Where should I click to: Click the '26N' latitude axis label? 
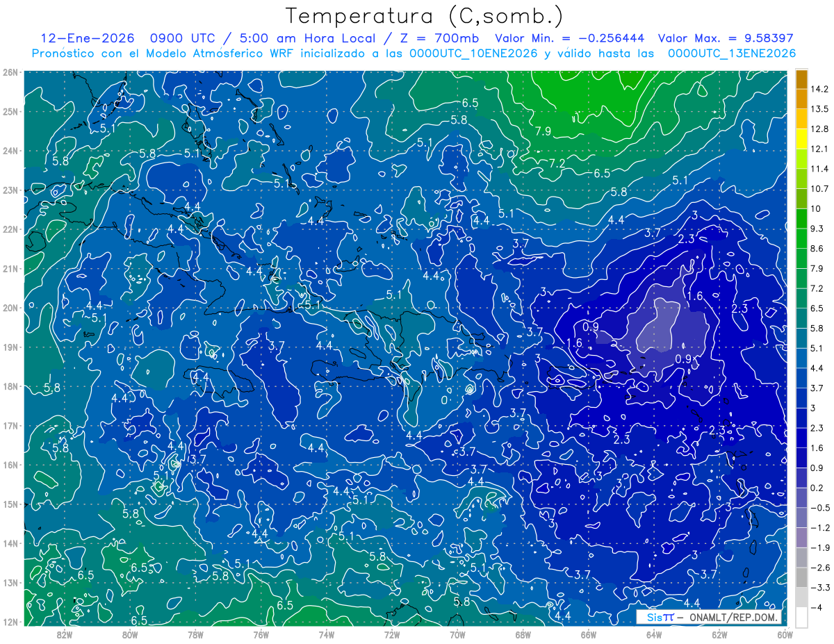[11, 72]
